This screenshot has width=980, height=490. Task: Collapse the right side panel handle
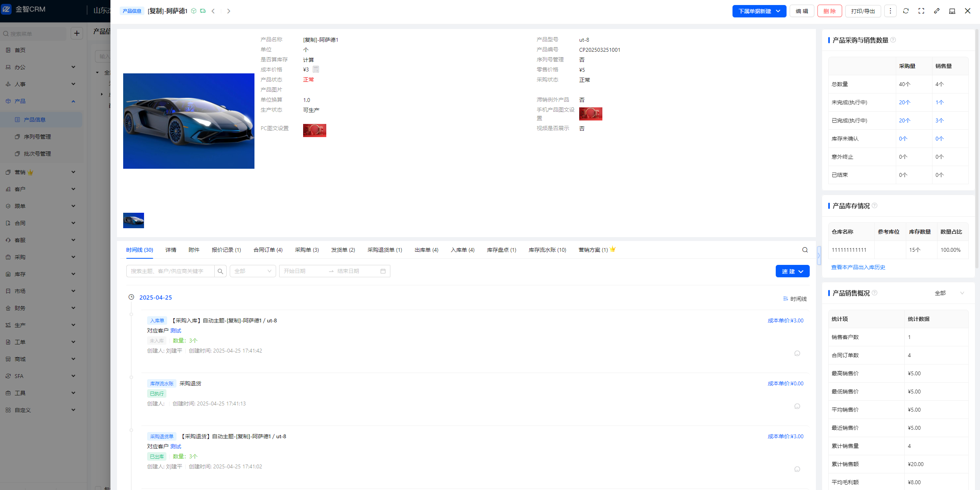point(819,256)
